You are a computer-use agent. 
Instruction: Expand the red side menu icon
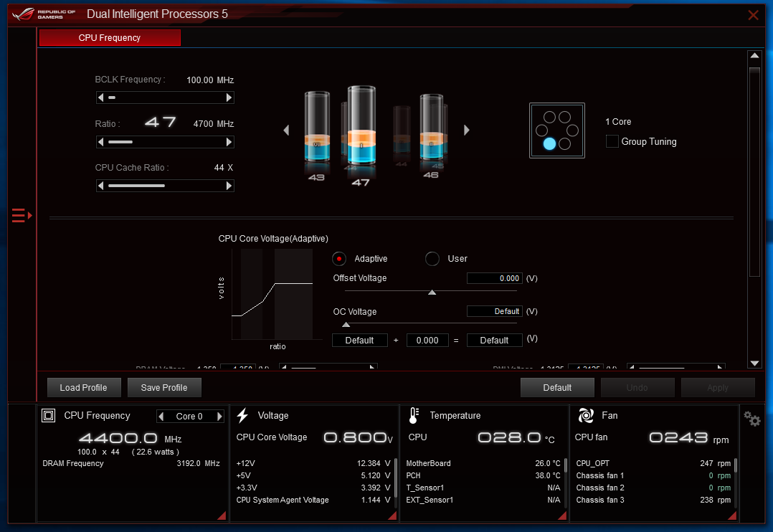click(x=22, y=216)
